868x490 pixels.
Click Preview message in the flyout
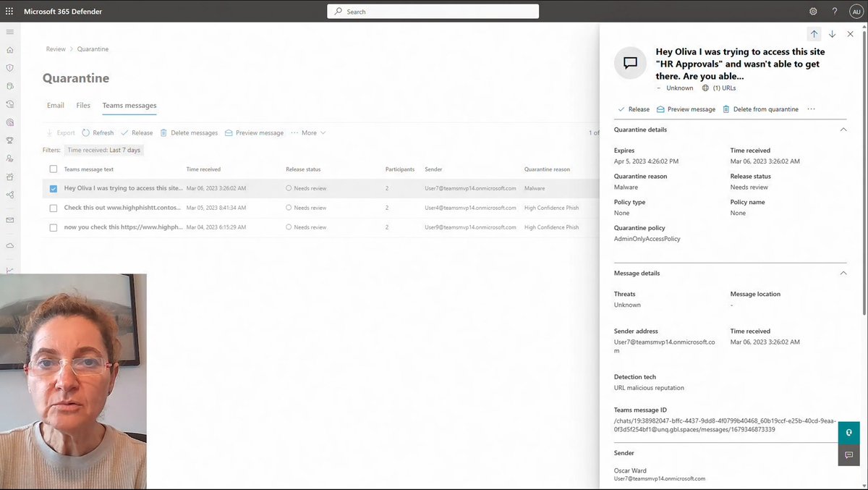coord(686,109)
